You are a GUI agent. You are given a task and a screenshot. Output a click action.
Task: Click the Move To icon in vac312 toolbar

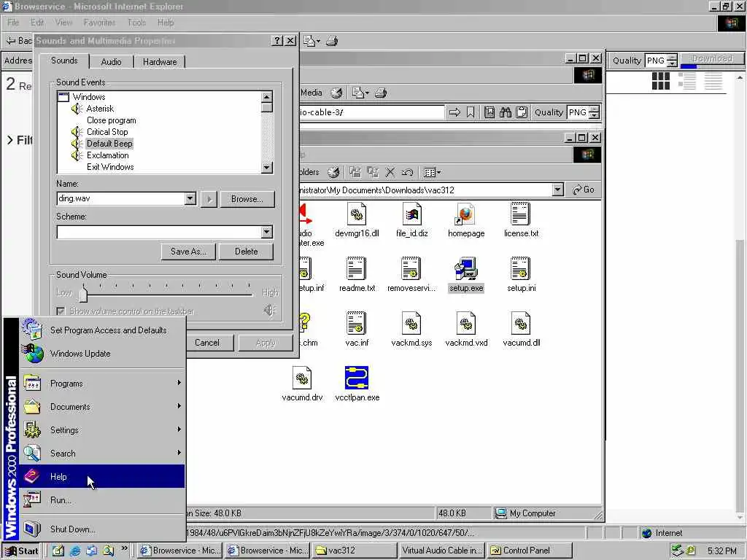coord(355,172)
